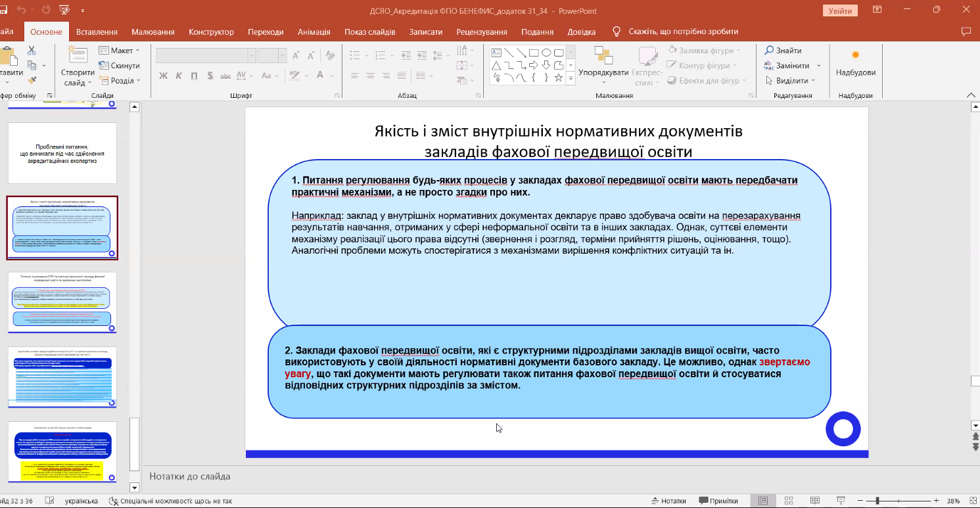Open the Вставлення ribbon tab
The width and height of the screenshot is (980, 508).
point(97,32)
